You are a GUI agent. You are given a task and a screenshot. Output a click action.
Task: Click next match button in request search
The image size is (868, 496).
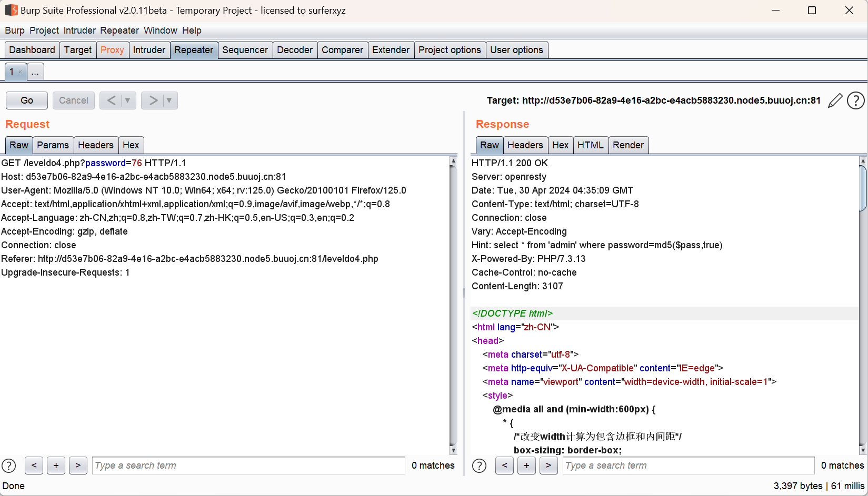78,465
